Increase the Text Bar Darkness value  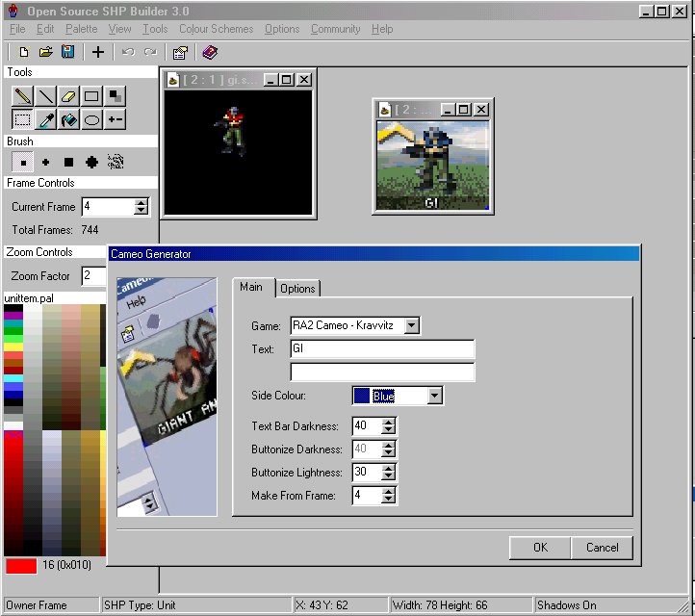tap(388, 422)
